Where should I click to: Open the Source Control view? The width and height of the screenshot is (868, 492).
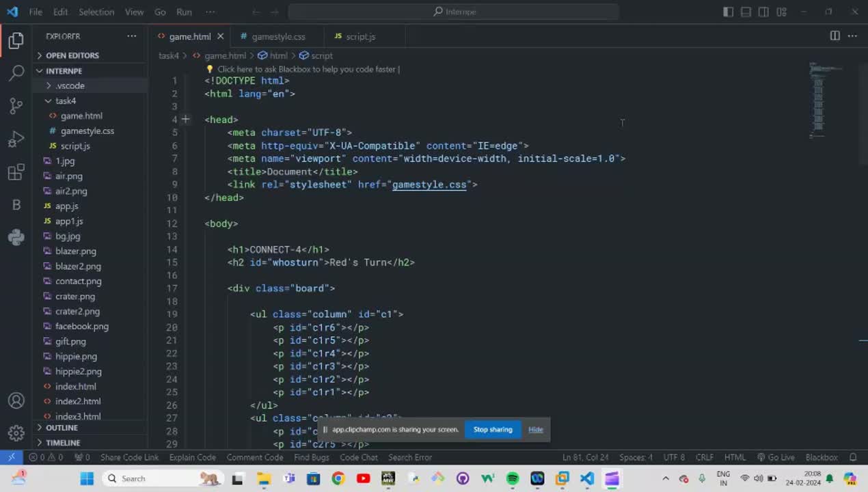pyautogui.click(x=16, y=106)
